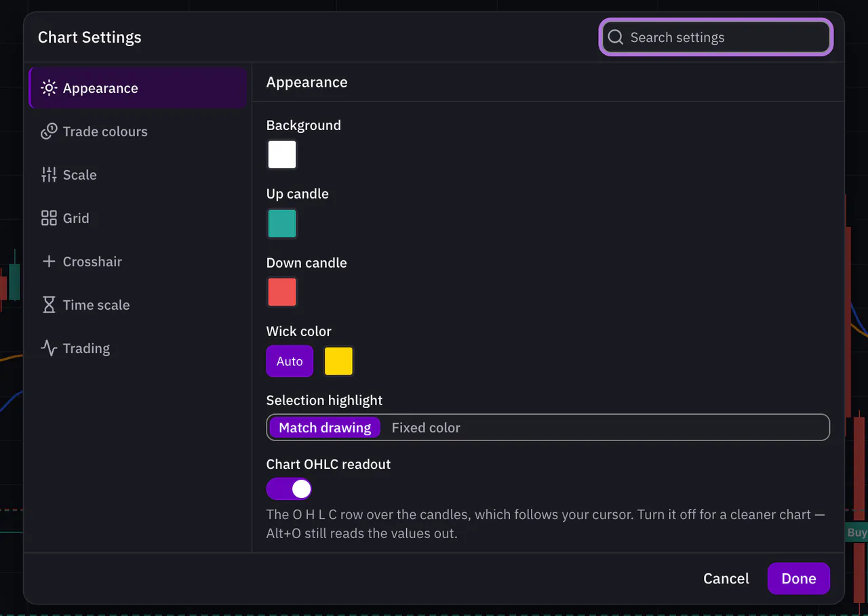Click Done to apply chart settings

coord(798,578)
